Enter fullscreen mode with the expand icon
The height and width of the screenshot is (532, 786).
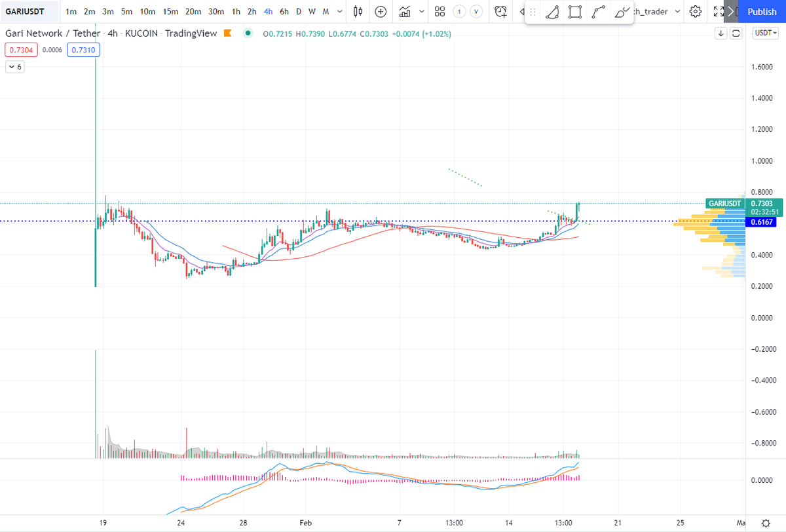719,11
